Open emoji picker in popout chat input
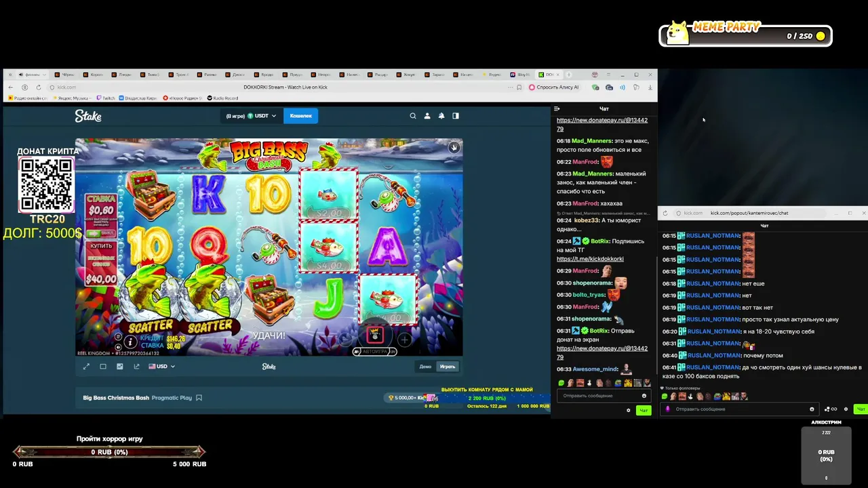Screen dimensions: 868x488 tap(812, 409)
